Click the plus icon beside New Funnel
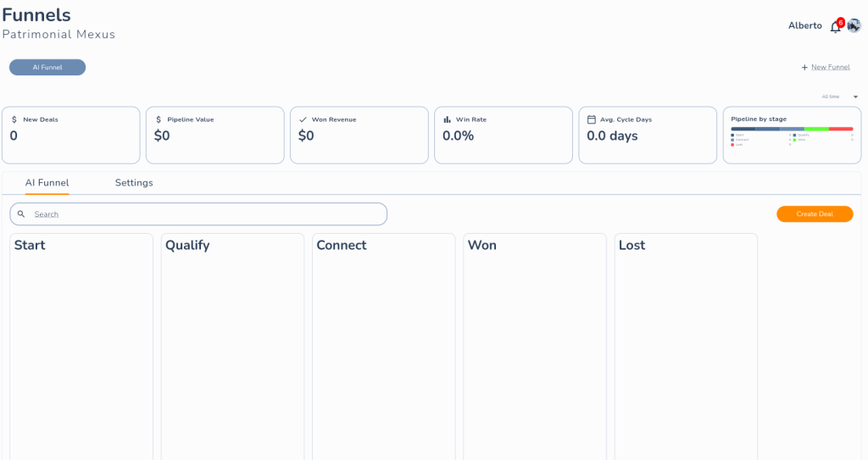Screen dimensions: 868x460 (x=804, y=68)
